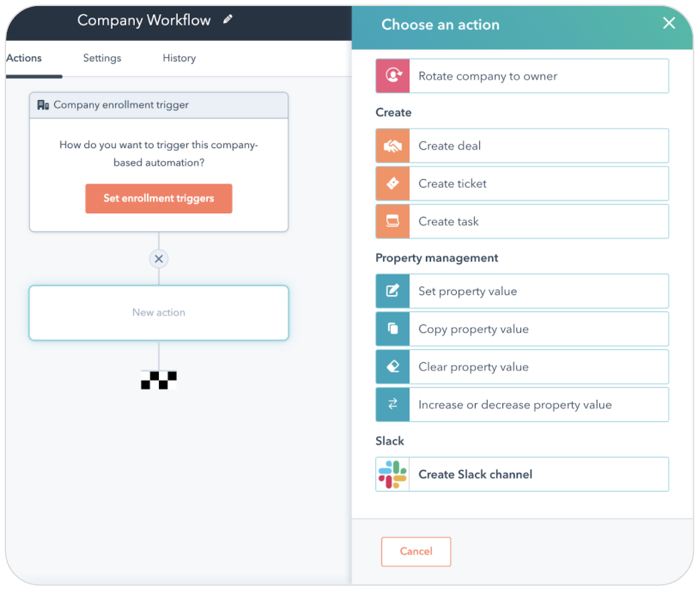Click the Copy property value icon
This screenshot has height=589, width=700.
point(393,329)
